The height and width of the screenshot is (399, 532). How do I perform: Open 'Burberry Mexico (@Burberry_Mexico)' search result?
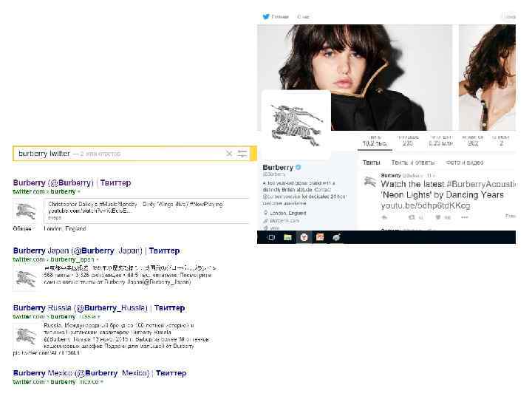click(x=100, y=373)
